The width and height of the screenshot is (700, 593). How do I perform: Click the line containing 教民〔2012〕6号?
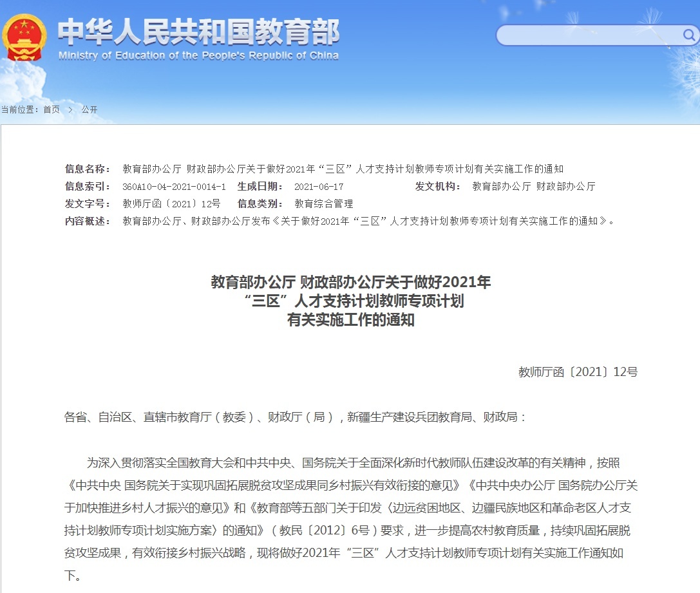click(347, 531)
